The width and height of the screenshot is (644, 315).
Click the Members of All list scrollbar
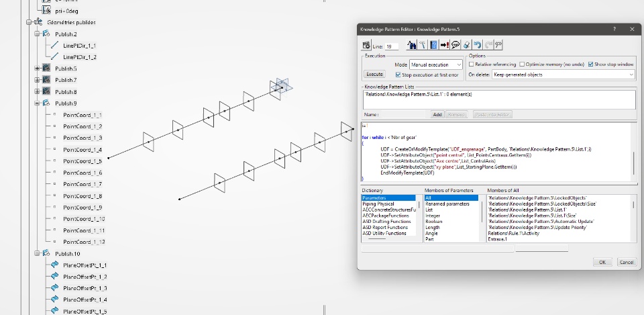tap(634, 218)
